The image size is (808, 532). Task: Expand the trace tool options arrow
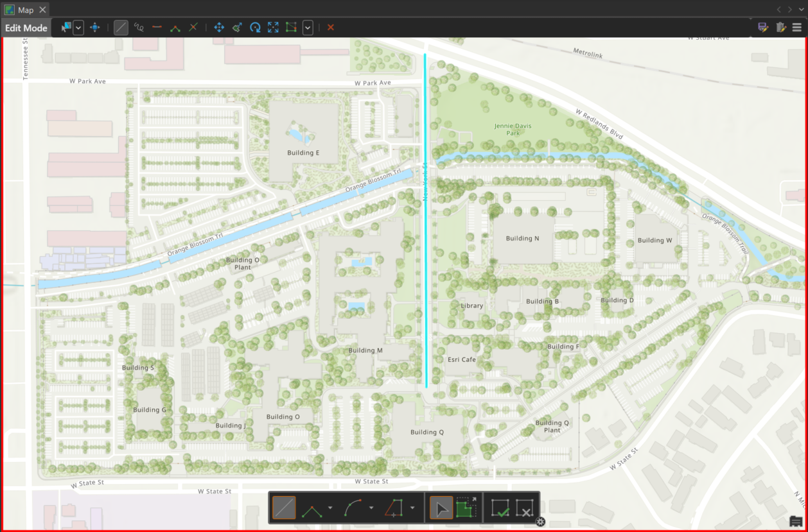[x=412, y=508]
